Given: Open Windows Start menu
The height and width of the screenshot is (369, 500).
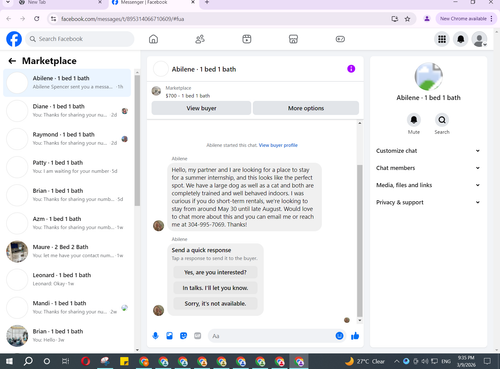Looking at the screenshot, I should (x=9, y=361).
